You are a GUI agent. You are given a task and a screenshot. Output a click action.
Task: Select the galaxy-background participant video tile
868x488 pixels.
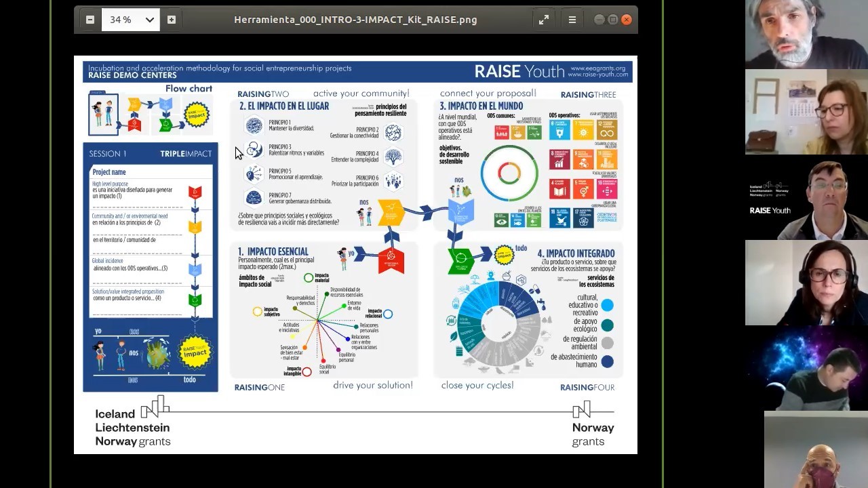pos(806,368)
